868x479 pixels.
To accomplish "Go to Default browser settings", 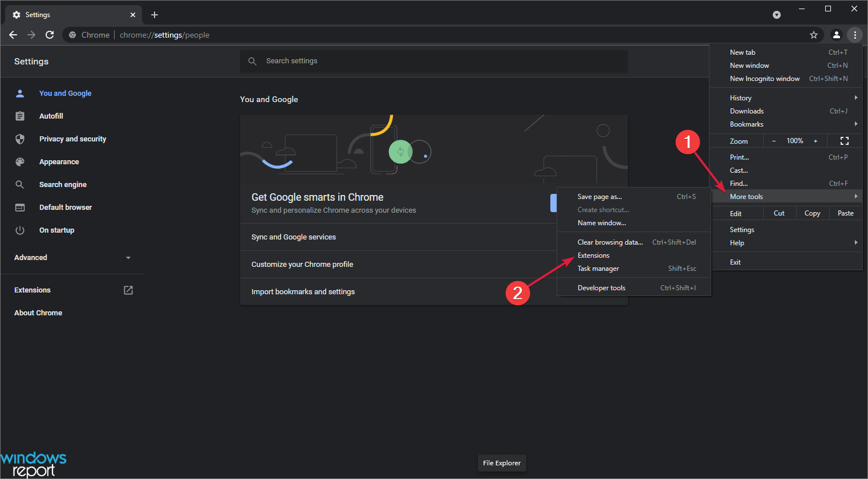I will [x=66, y=208].
